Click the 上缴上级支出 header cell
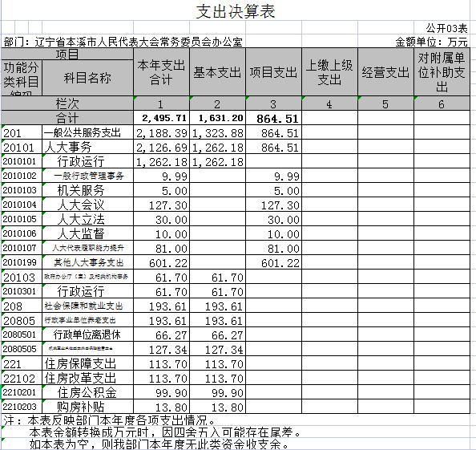 (329, 72)
